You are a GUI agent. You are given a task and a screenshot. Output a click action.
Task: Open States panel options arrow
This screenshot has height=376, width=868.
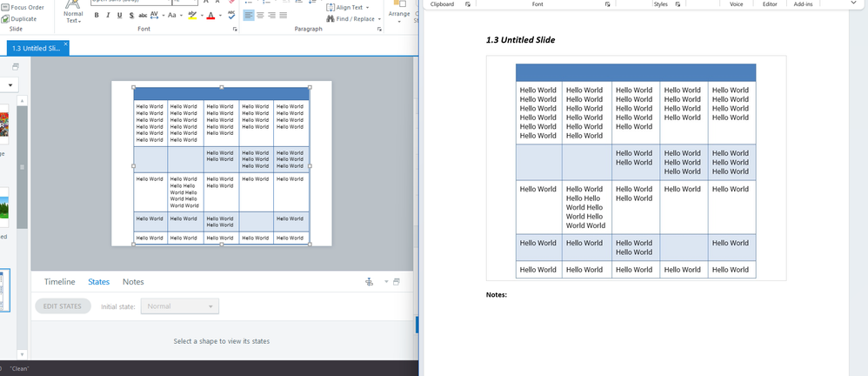[x=386, y=282]
